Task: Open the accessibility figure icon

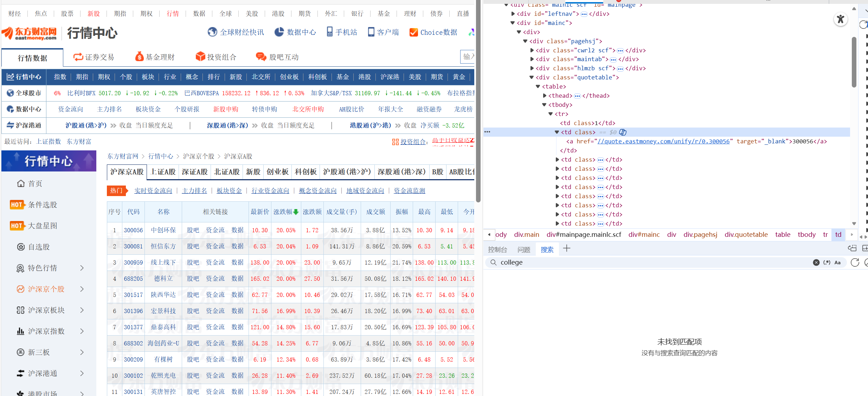Action: click(x=841, y=19)
